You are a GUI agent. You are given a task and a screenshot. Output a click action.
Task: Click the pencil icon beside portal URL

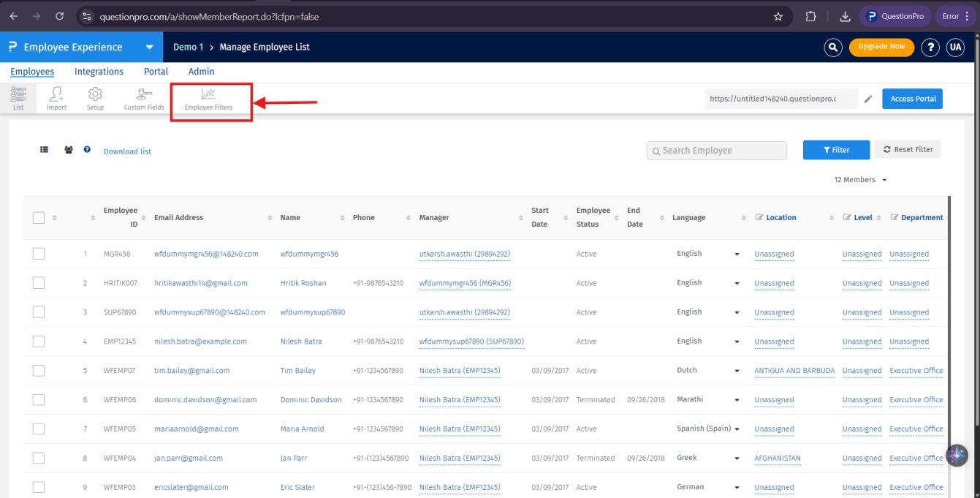pos(868,99)
